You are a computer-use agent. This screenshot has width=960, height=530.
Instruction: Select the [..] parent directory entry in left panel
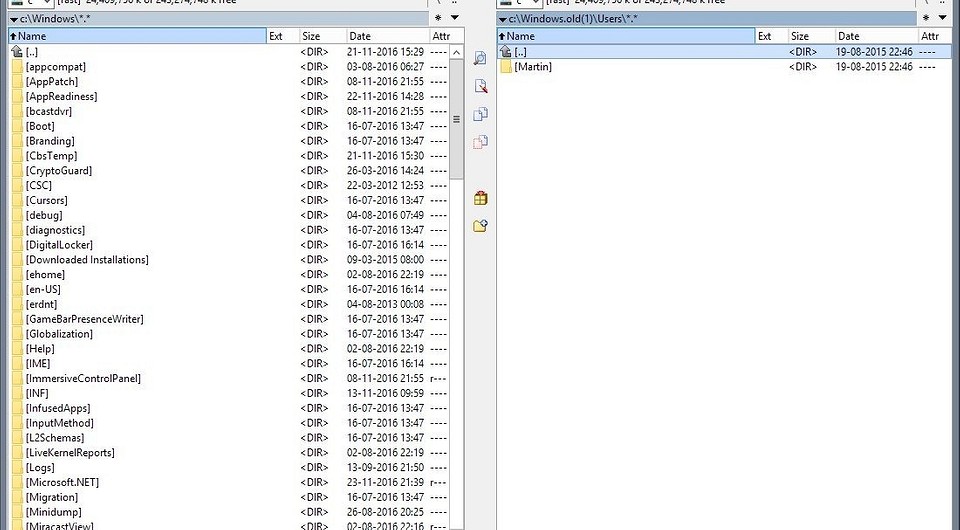coord(32,51)
